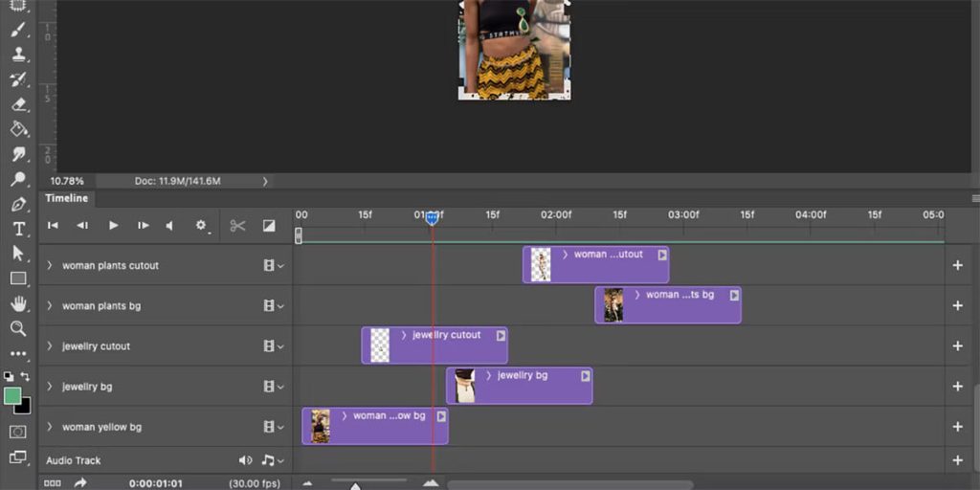This screenshot has height=490, width=980.
Task: Select the Clone Stamp tool
Action: coord(18,55)
